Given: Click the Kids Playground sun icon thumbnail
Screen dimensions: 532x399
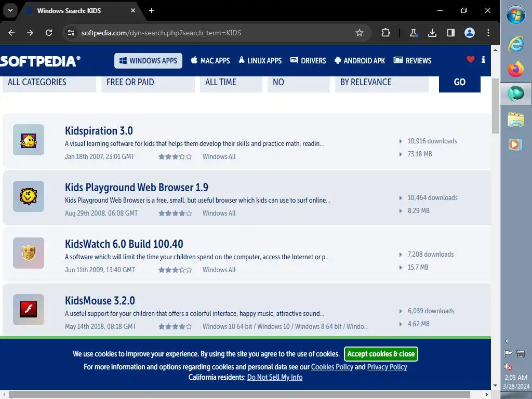Looking at the screenshot, I should [x=29, y=196].
